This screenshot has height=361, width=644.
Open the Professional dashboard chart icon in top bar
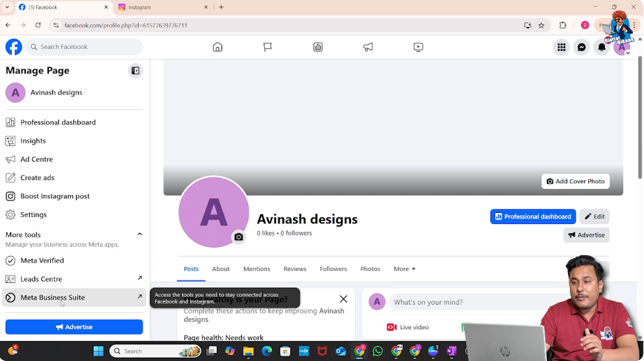pyautogui.click(x=318, y=47)
